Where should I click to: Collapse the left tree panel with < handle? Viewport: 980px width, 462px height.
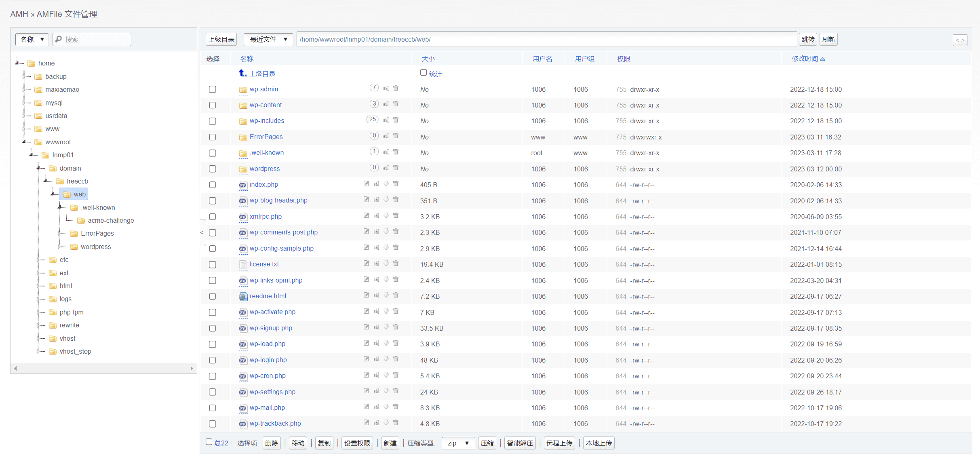[x=202, y=232]
